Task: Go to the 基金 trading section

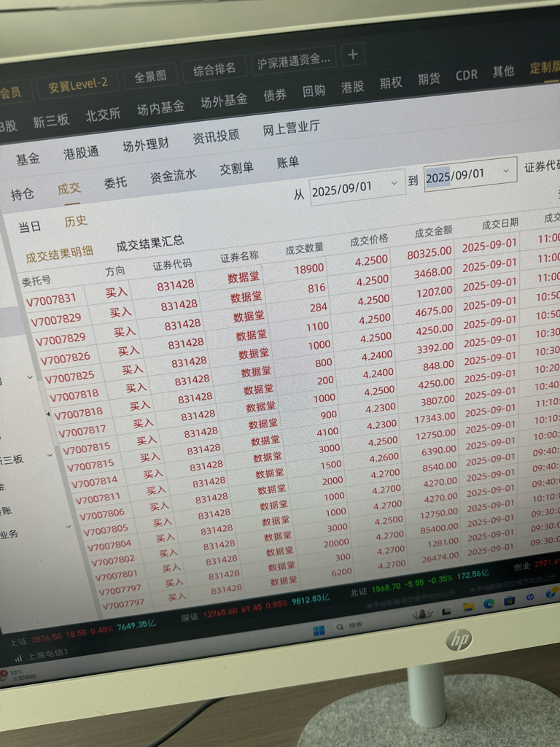Action: 28,158
